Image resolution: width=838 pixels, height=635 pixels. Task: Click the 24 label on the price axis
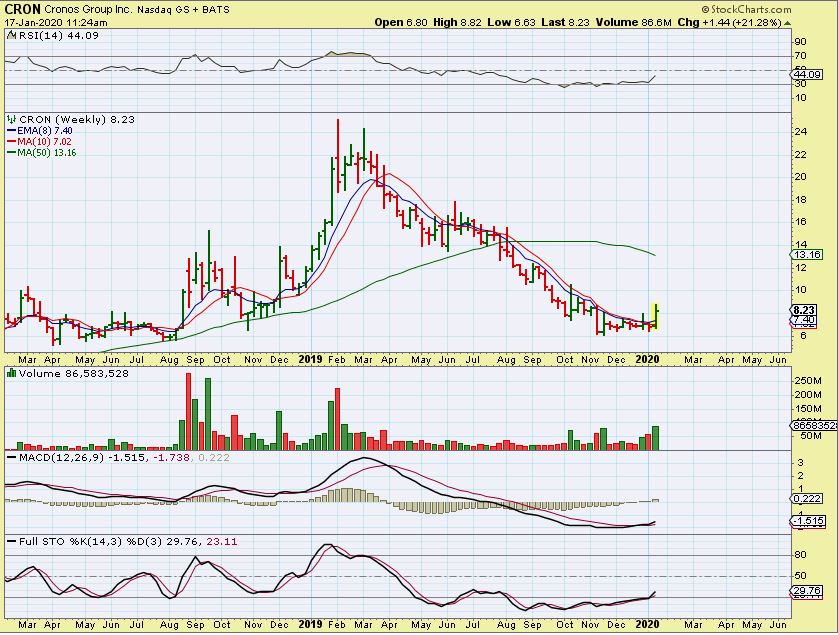click(x=801, y=132)
